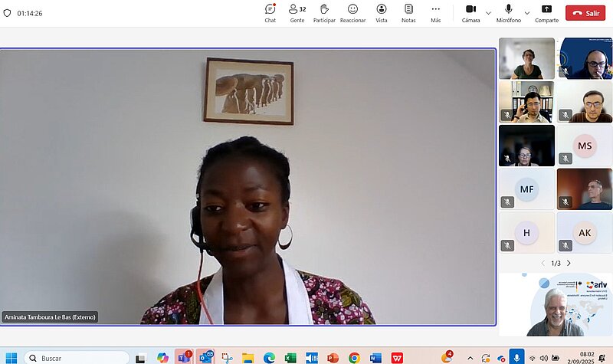Open the meeting Chat panel
The width and height of the screenshot is (613, 364).
pos(270,13)
